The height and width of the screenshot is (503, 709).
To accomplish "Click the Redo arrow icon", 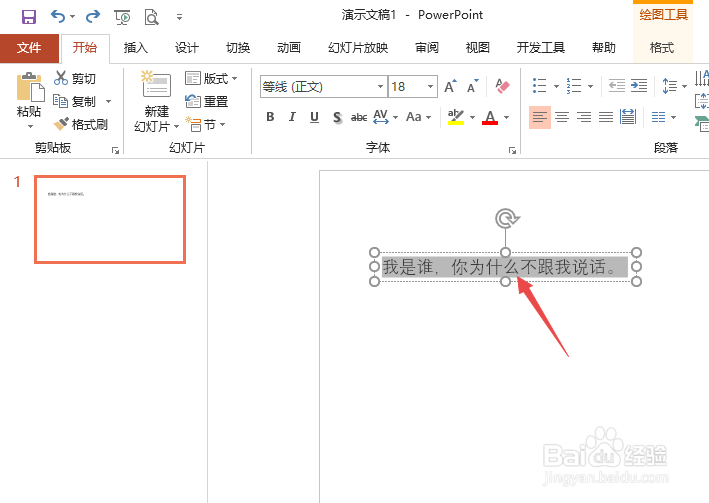I will tap(93, 17).
